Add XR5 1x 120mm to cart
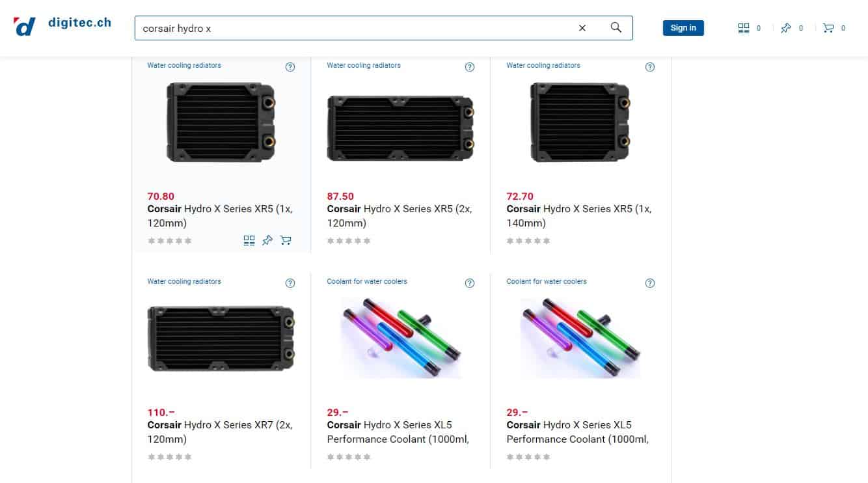This screenshot has height=483, width=868. click(286, 241)
